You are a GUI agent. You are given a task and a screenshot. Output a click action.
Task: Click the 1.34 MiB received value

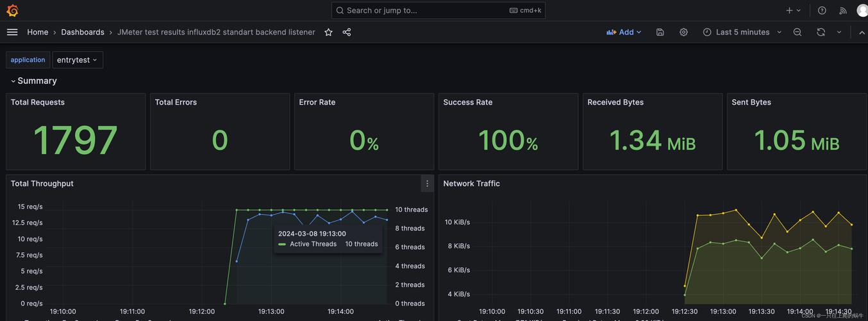point(653,141)
